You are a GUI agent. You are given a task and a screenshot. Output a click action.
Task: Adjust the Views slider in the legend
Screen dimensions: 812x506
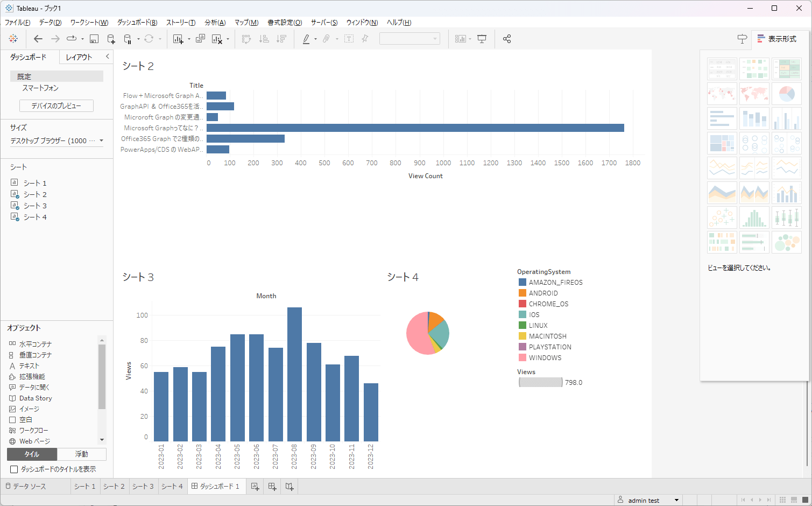(540, 382)
